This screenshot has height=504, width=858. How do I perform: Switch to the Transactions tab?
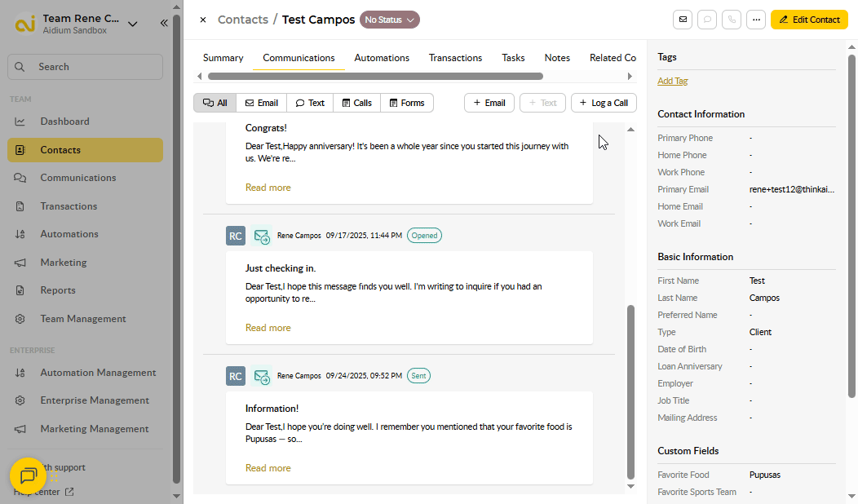pyautogui.click(x=455, y=58)
